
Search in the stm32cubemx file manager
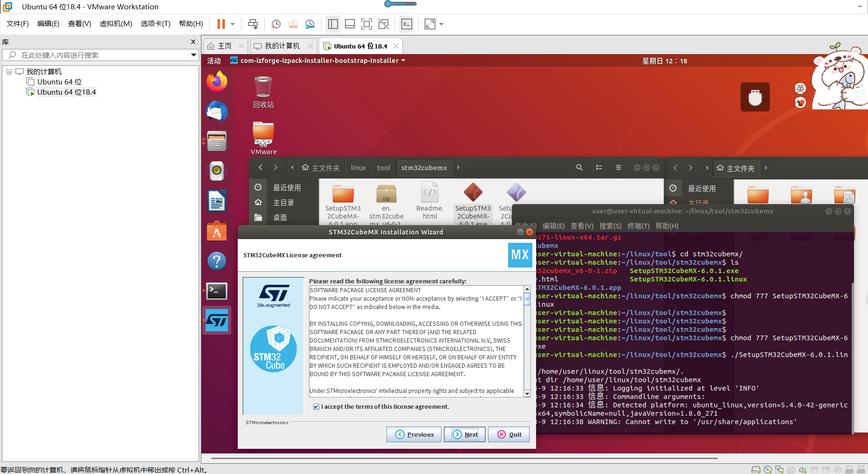click(579, 167)
